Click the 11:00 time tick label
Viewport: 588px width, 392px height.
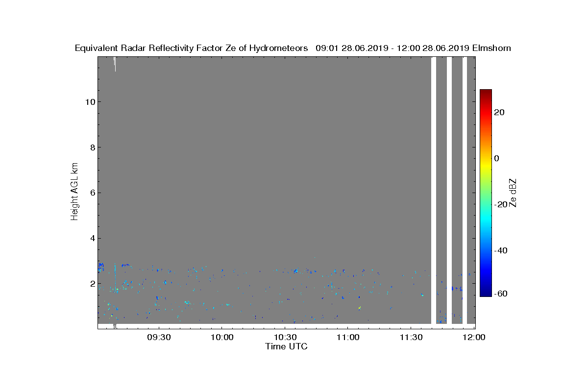347,337
